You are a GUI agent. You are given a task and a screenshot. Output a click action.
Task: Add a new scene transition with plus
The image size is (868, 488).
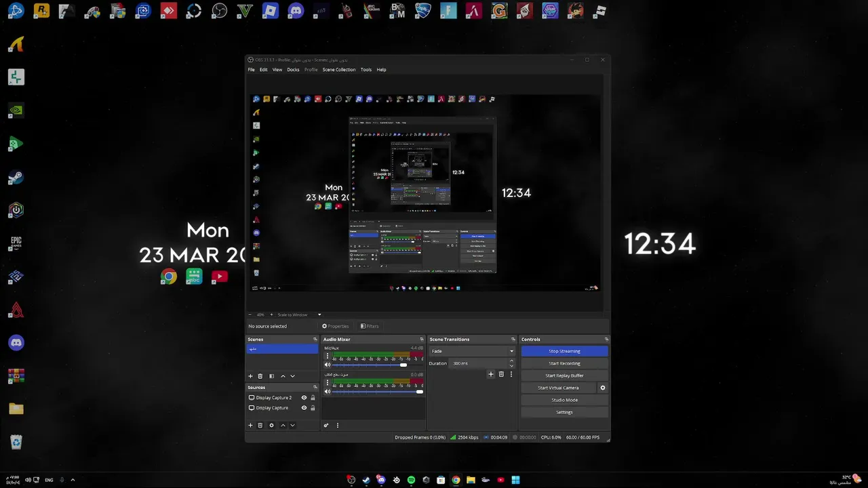tap(491, 374)
